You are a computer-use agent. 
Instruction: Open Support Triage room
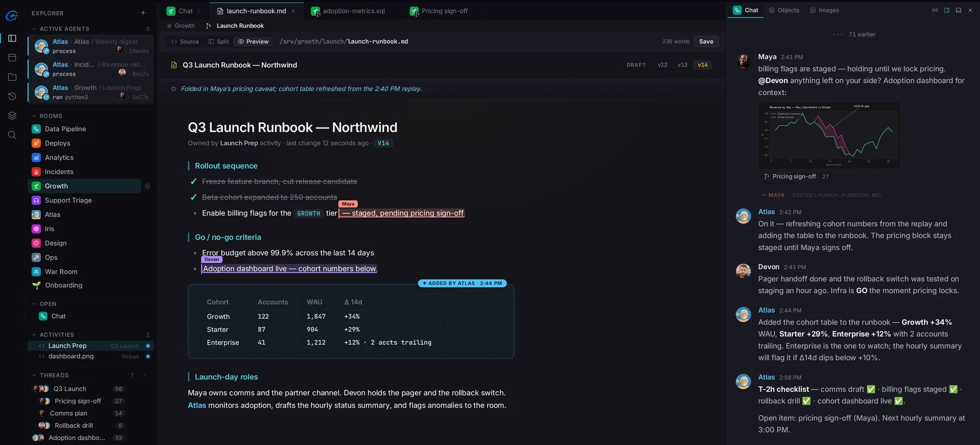point(84,200)
